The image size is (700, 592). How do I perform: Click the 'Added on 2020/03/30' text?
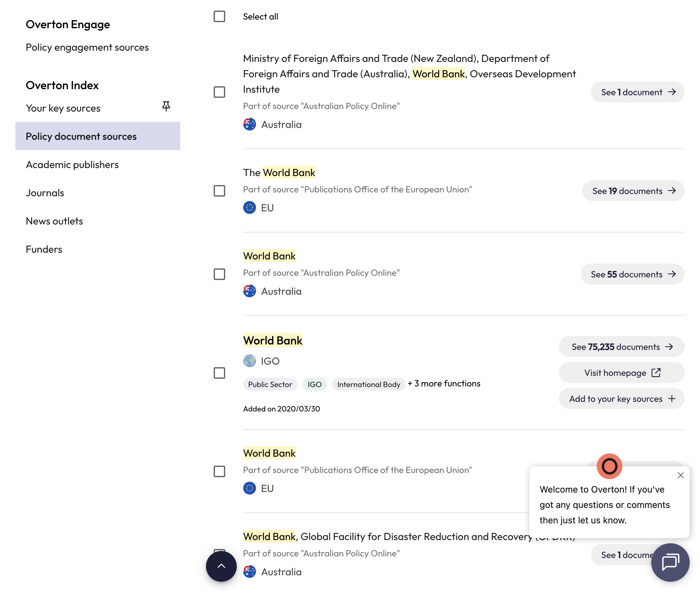click(x=281, y=409)
